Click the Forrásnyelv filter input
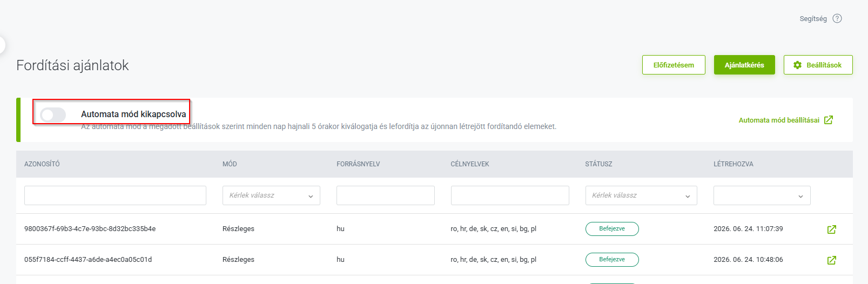 [x=386, y=195]
